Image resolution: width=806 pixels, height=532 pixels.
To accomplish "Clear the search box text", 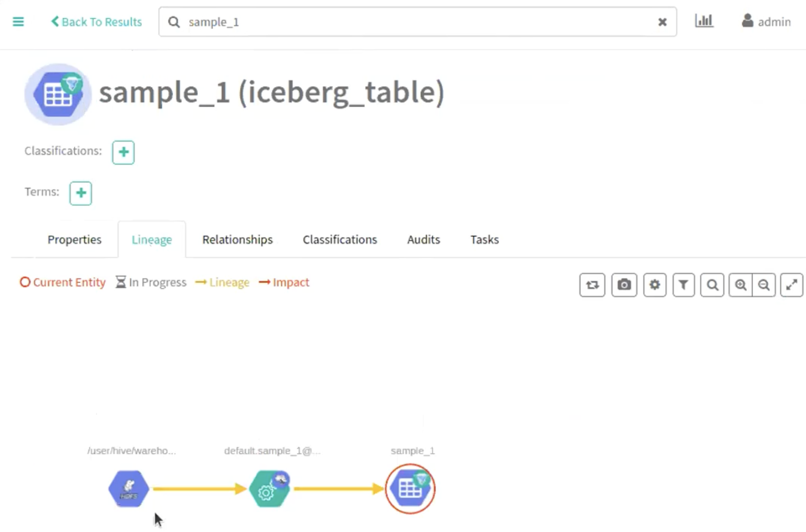I will (662, 22).
